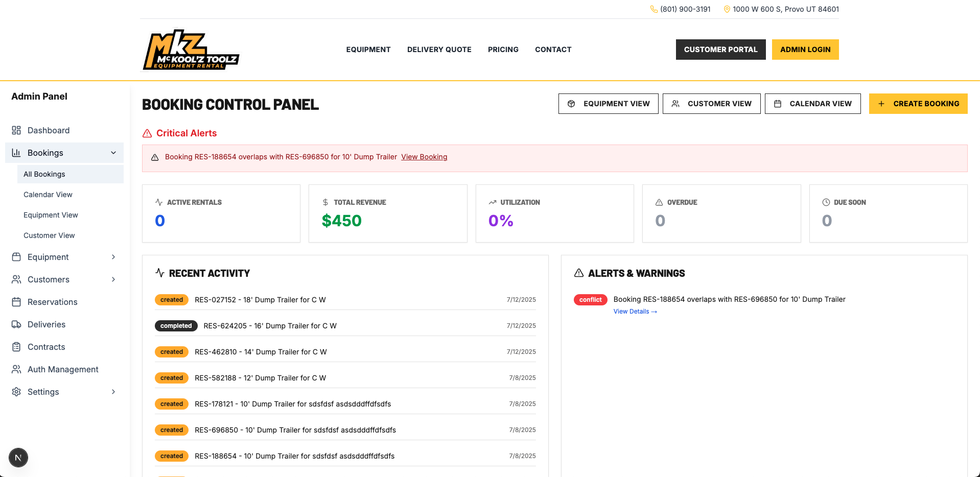980x477 pixels.
Task: Open the PRICING navigation item
Action: tap(503, 50)
